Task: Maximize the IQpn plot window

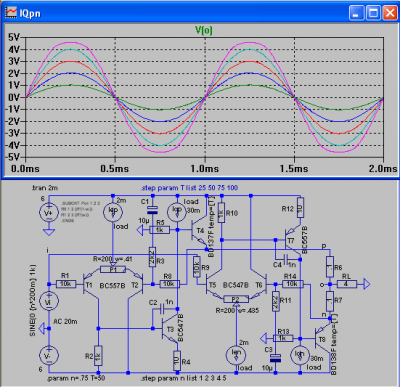Action: 373,13
